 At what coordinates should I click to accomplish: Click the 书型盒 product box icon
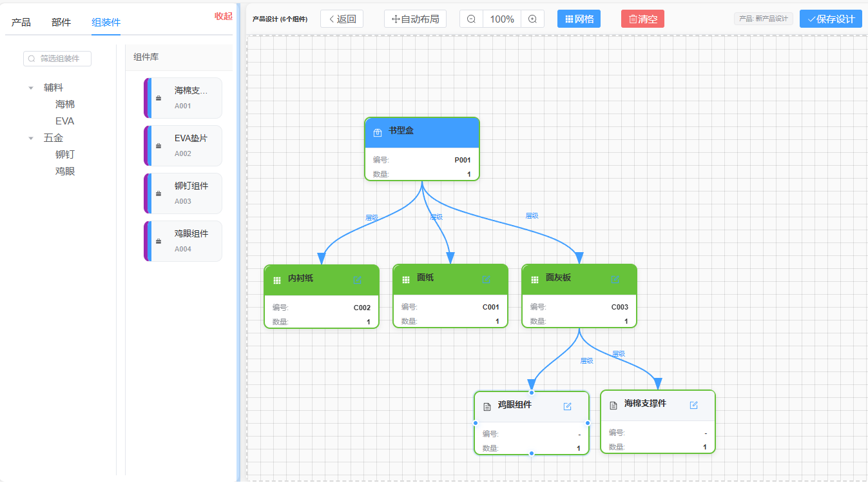[x=378, y=132]
